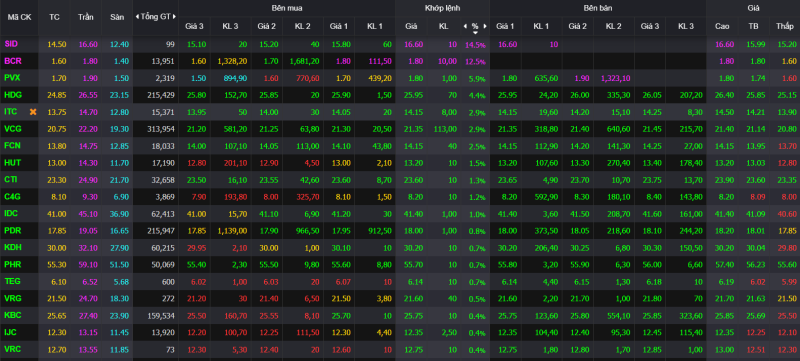Open the HDG stock symbol
Image resolution: width=800 pixels, height=361 pixels.
pyautogui.click(x=13, y=95)
